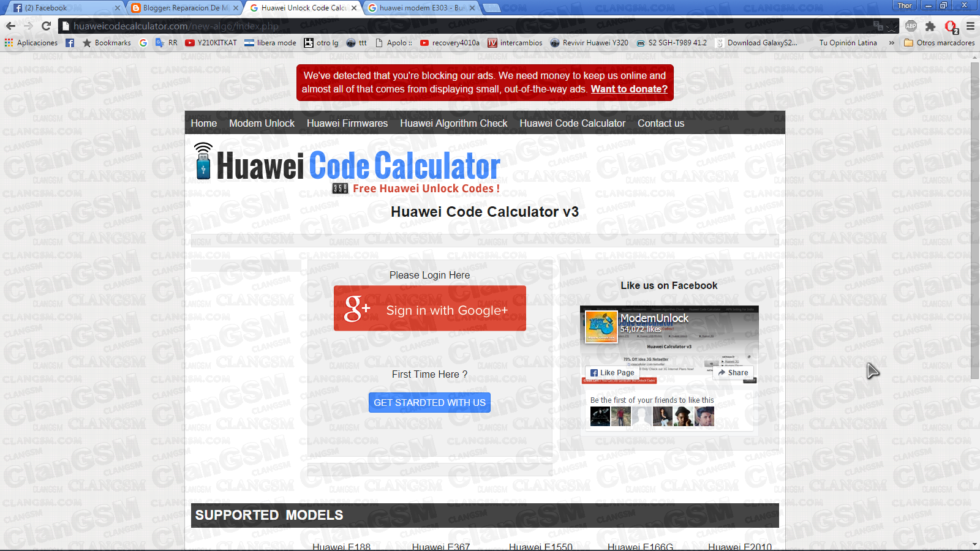Click the scrollbar down arrow
The image size is (980, 551).
975,544
